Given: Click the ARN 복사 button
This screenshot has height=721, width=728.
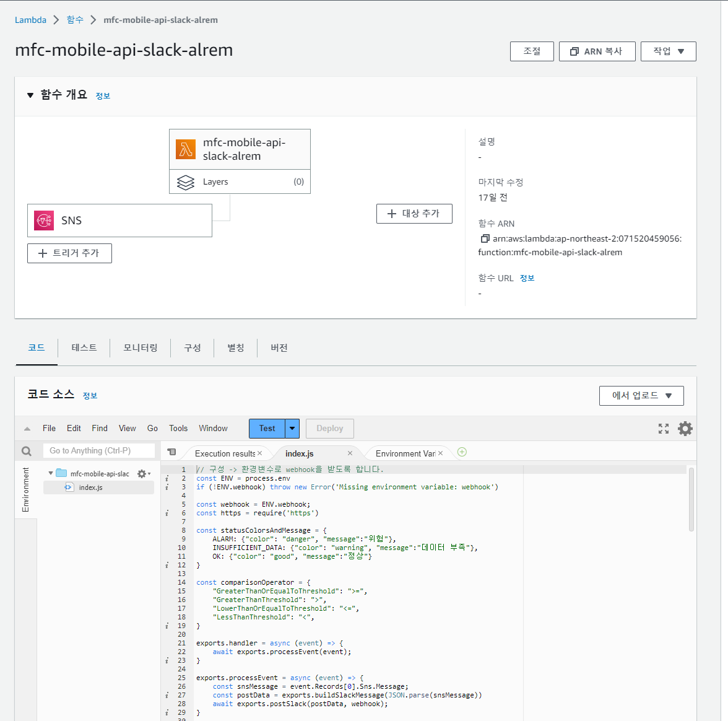Looking at the screenshot, I should coord(597,51).
